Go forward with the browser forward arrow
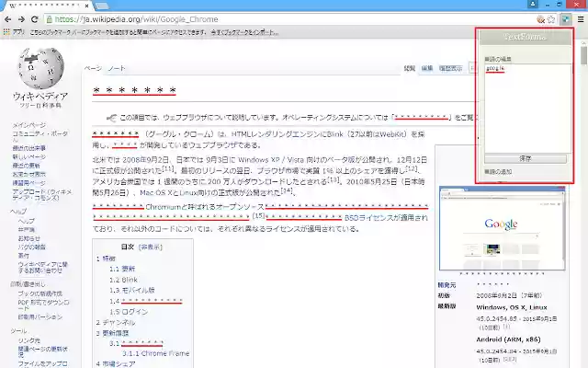This screenshot has width=588, height=368. click(x=21, y=19)
